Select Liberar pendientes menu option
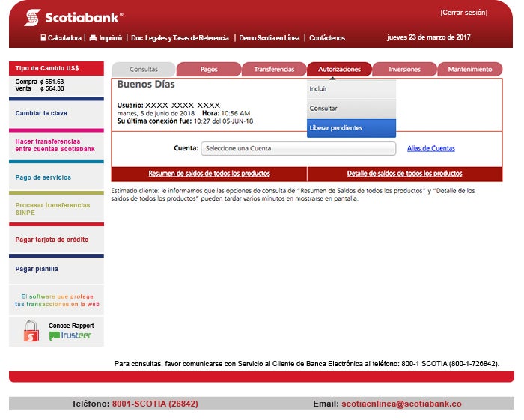This screenshot has width=524, height=420. (335, 128)
